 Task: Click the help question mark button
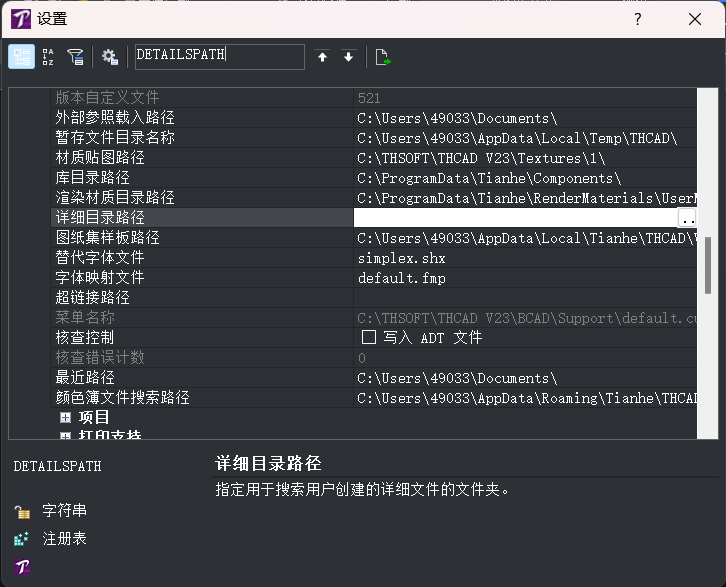tap(638, 19)
